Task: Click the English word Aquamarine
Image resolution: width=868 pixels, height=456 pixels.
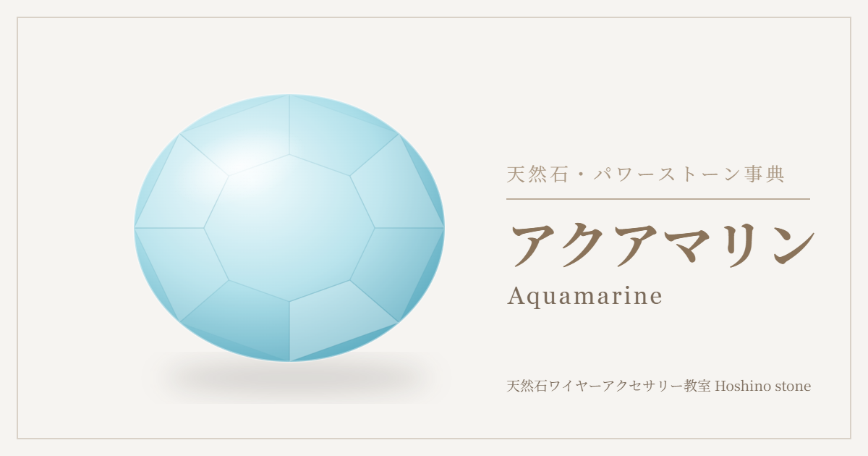Action: [x=584, y=296]
